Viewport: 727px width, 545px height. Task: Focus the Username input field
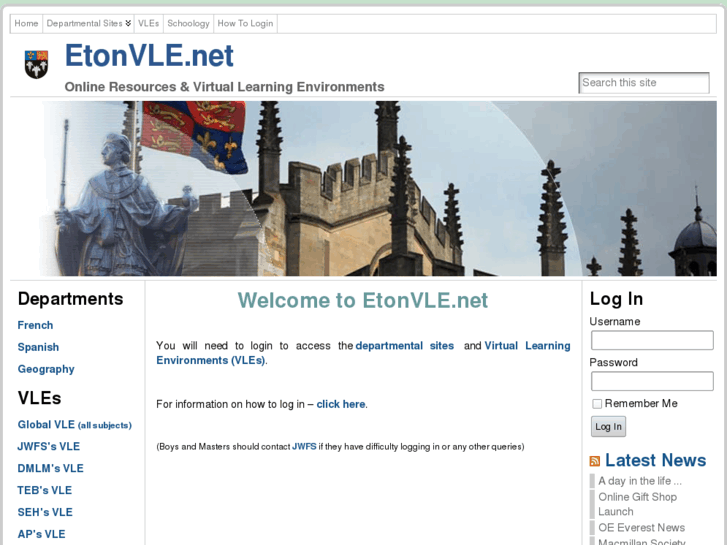point(652,340)
